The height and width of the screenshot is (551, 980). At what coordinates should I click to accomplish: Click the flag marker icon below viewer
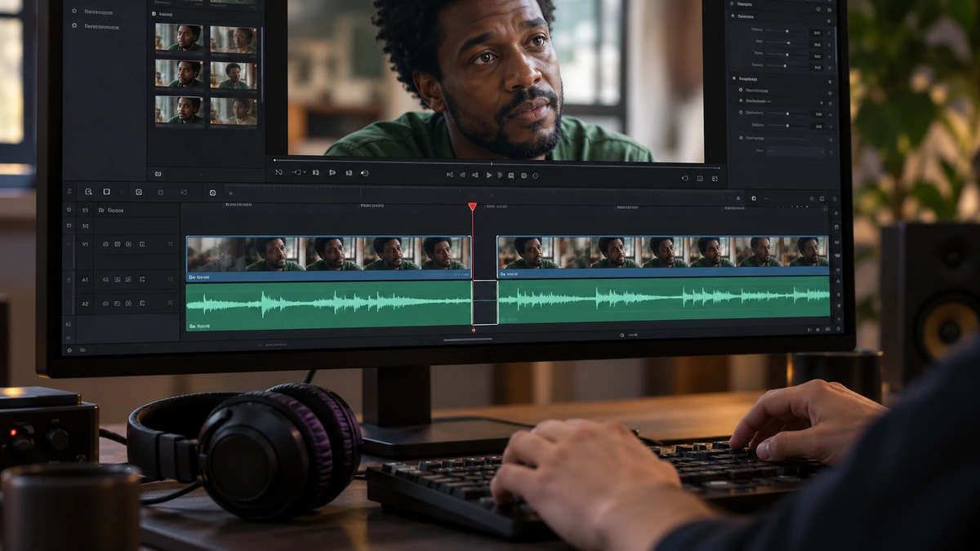click(x=332, y=173)
